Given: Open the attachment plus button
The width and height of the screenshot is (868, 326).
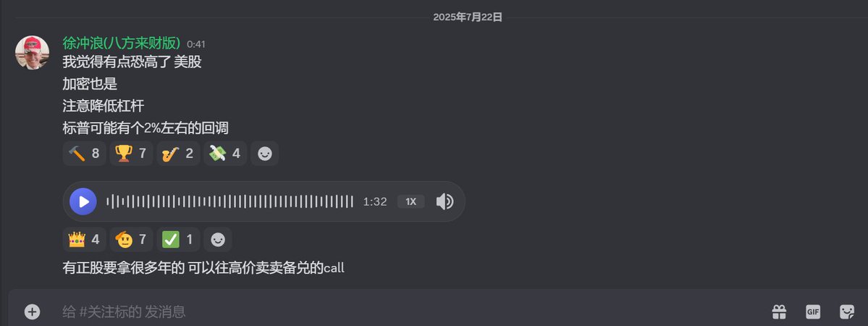Looking at the screenshot, I should 32,312.
